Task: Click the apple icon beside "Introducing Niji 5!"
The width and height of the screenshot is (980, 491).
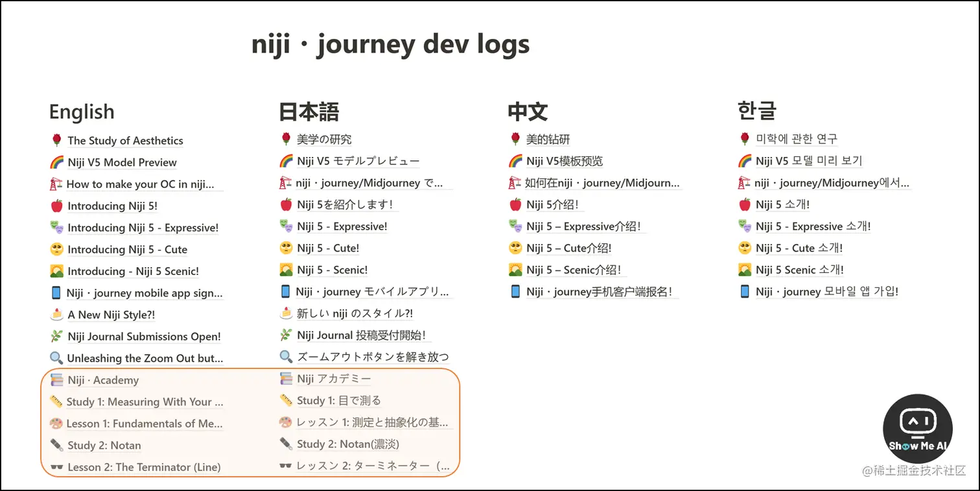Action: (56, 206)
